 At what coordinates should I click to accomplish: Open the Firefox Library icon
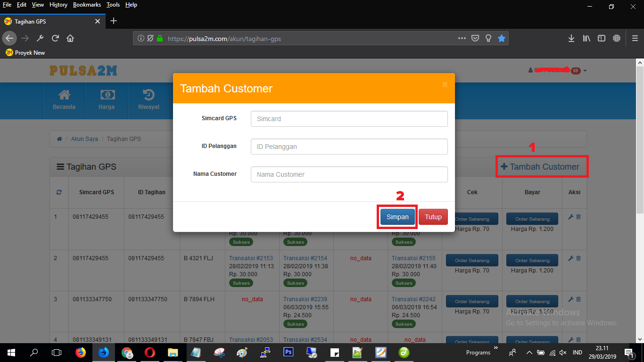point(586,38)
